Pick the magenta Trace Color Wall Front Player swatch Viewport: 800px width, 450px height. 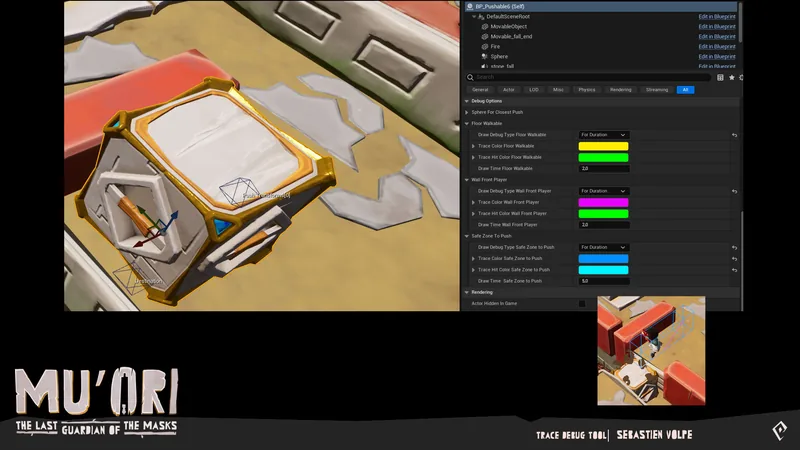pos(604,202)
